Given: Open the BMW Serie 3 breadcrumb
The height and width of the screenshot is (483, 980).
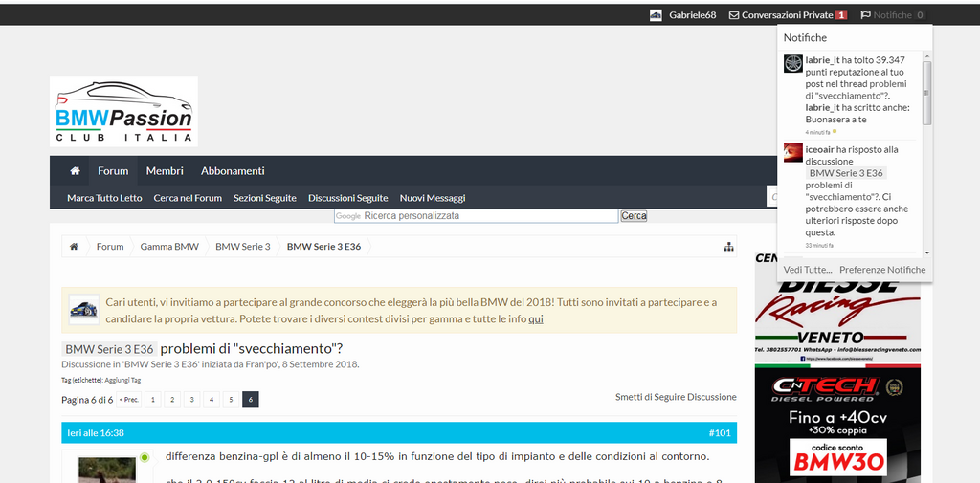Looking at the screenshot, I should (243, 246).
